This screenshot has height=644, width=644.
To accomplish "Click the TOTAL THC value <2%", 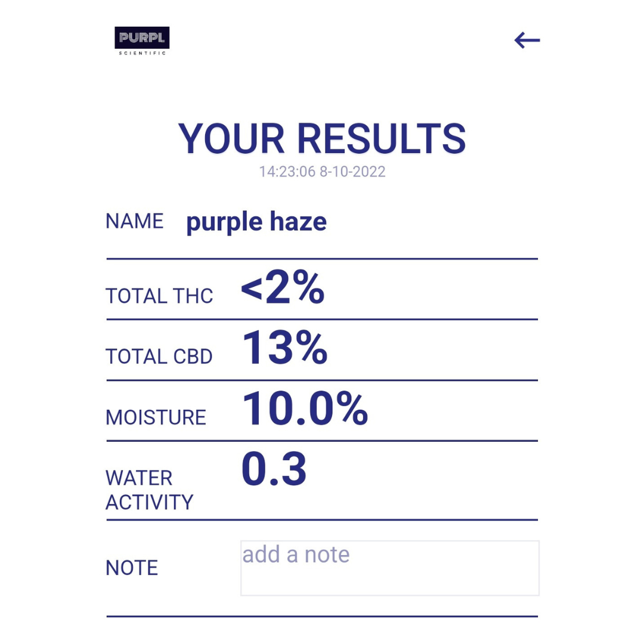I will (281, 289).
